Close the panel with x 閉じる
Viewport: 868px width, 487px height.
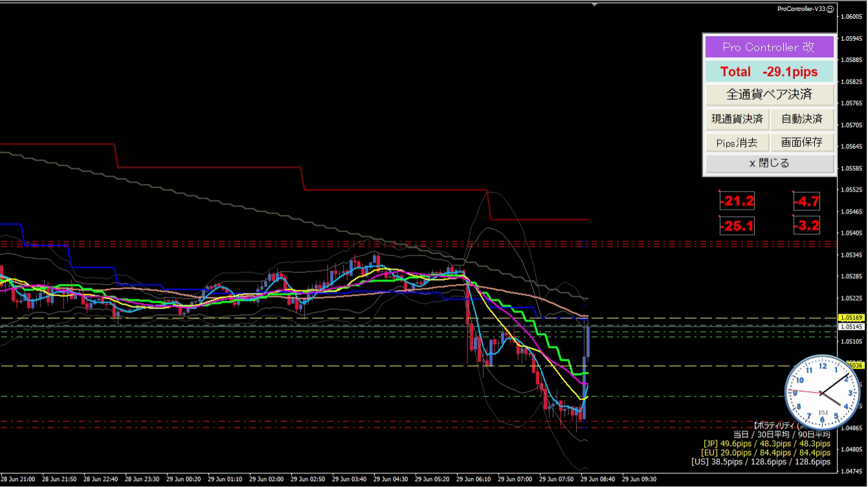(769, 164)
